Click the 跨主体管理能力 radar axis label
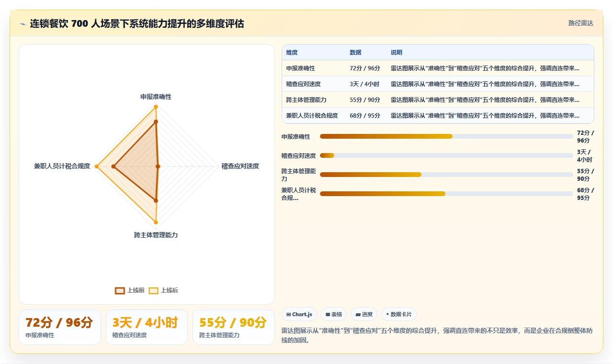 156,235
